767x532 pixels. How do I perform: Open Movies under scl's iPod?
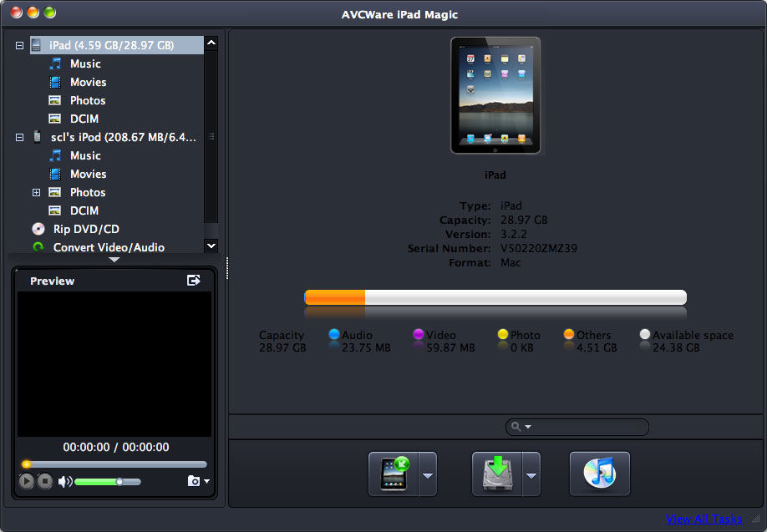click(88, 174)
